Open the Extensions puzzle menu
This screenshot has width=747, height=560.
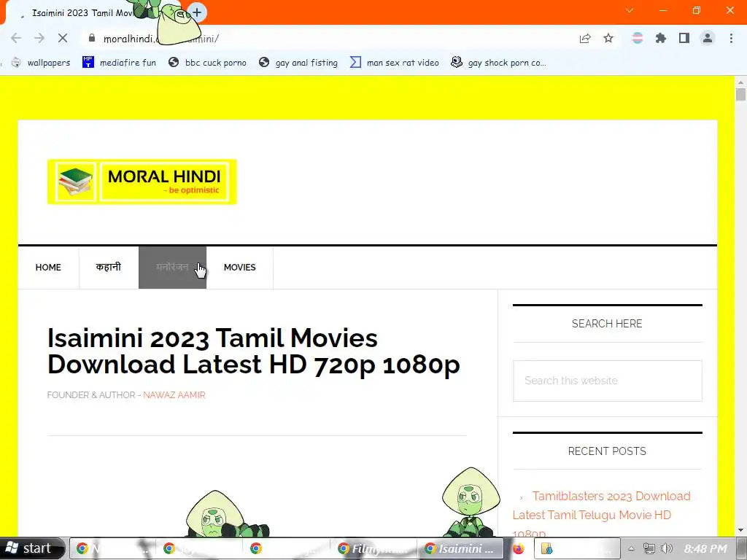click(x=661, y=38)
